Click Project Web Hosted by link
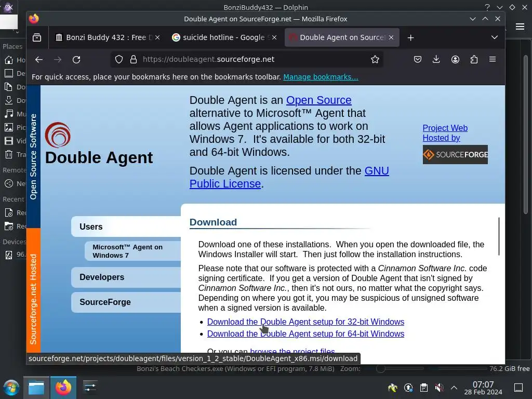532x399 pixels. tap(445, 133)
